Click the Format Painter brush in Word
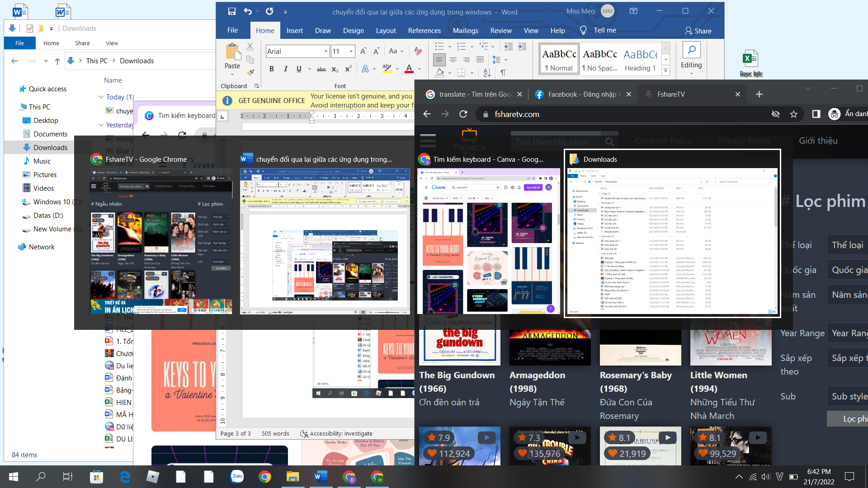This screenshot has height=488, width=868. 250,72
